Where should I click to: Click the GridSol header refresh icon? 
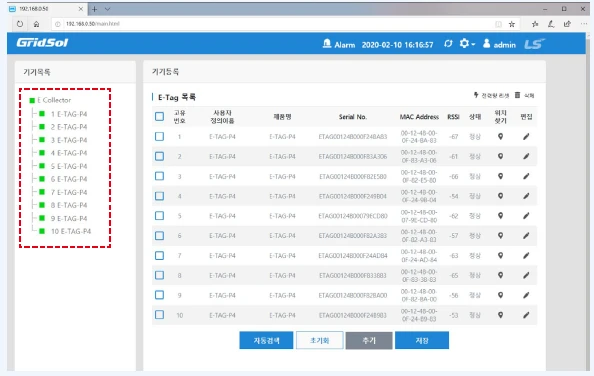[x=448, y=44]
